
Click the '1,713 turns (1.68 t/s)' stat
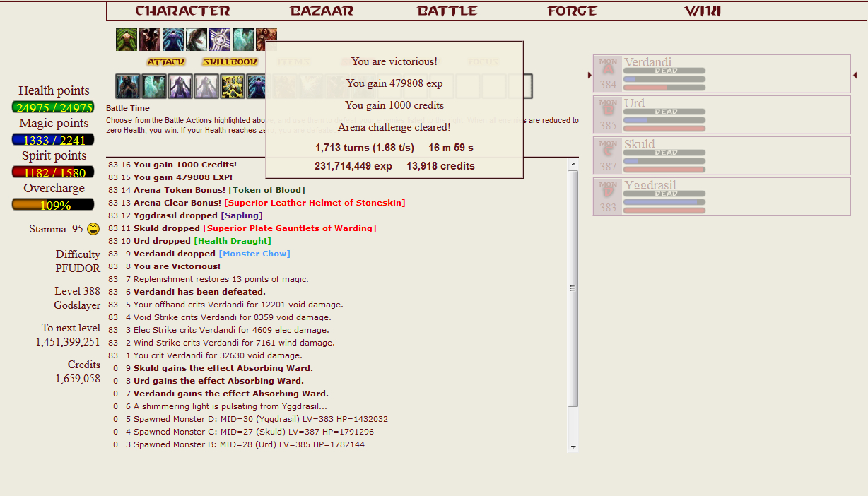[365, 148]
